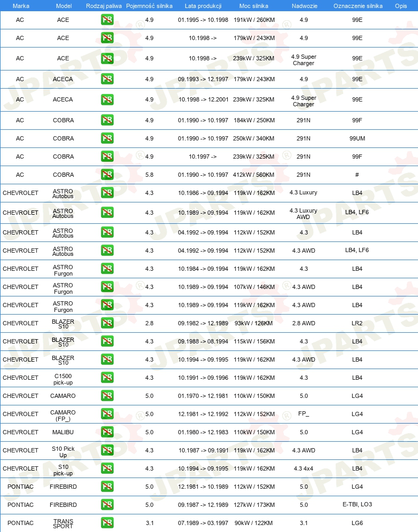Screen dimensions: 418x532
Task: Click fuel icon in ASTRO Furgon 10.1984 row
Action: (107, 269)
